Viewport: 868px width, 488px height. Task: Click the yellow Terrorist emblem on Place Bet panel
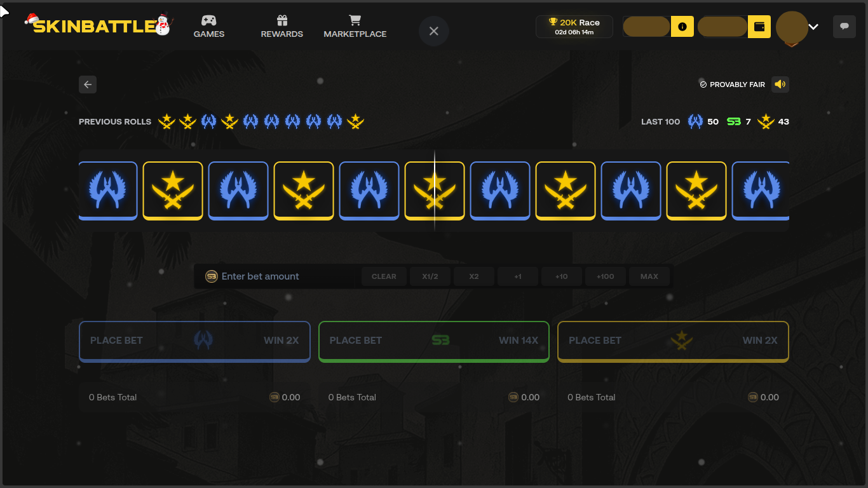(x=682, y=340)
